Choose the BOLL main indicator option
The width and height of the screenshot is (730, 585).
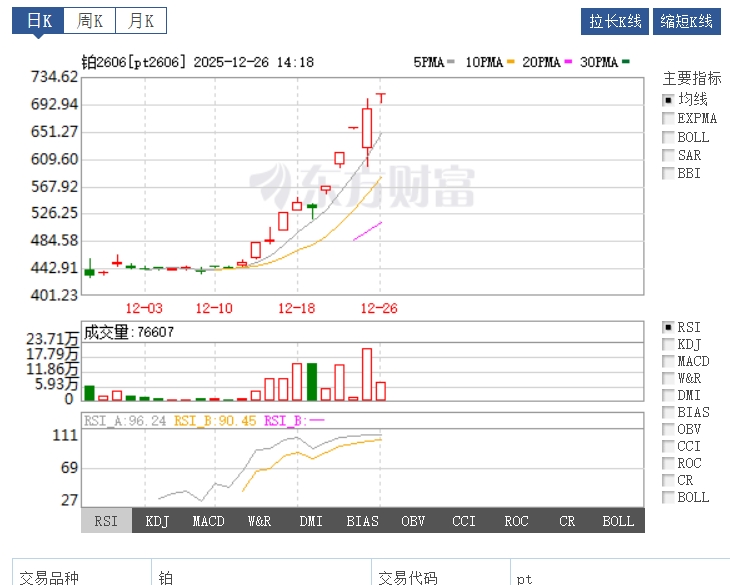(668, 137)
